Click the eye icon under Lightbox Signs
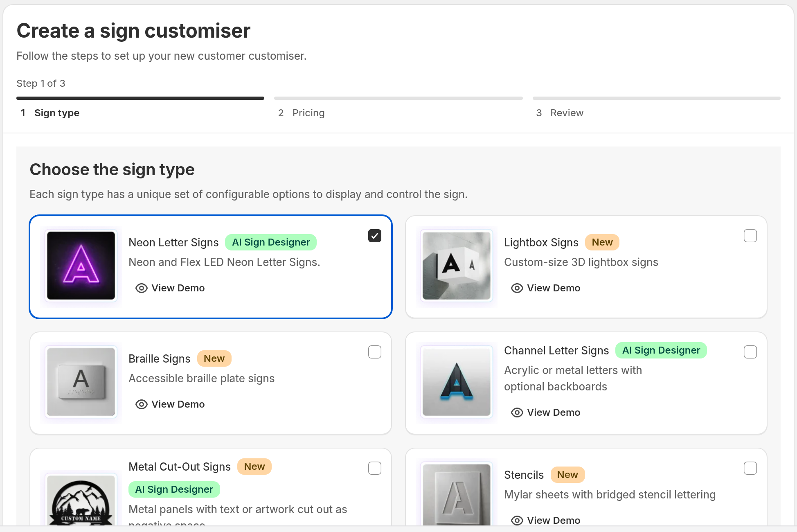The height and width of the screenshot is (532, 797). click(517, 288)
